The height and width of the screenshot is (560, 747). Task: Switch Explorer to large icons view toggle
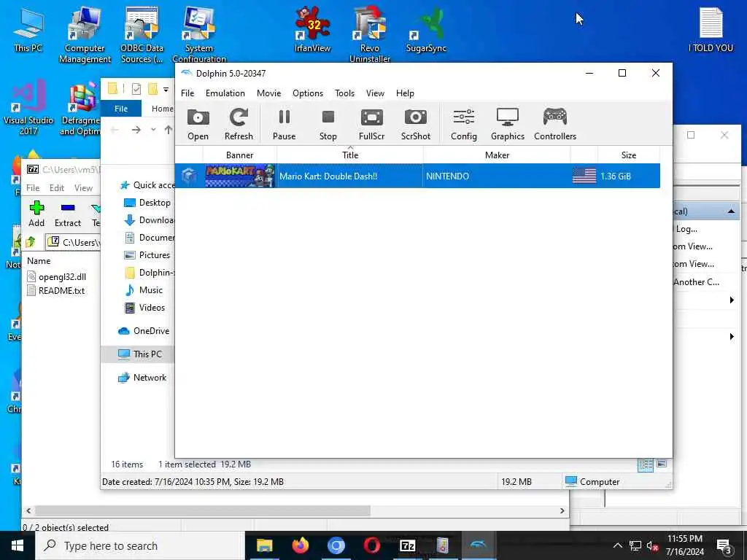pos(661,464)
